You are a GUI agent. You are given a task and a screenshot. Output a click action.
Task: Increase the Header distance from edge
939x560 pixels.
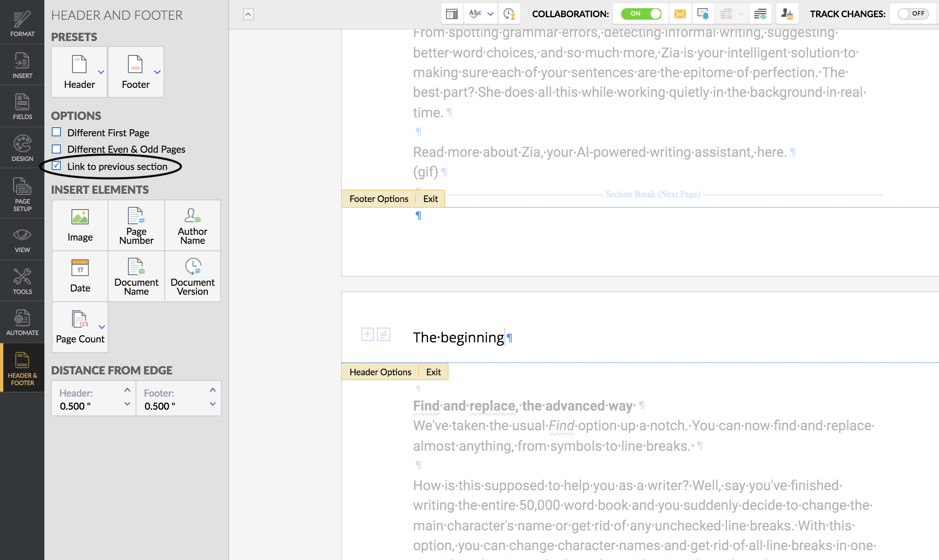(127, 390)
